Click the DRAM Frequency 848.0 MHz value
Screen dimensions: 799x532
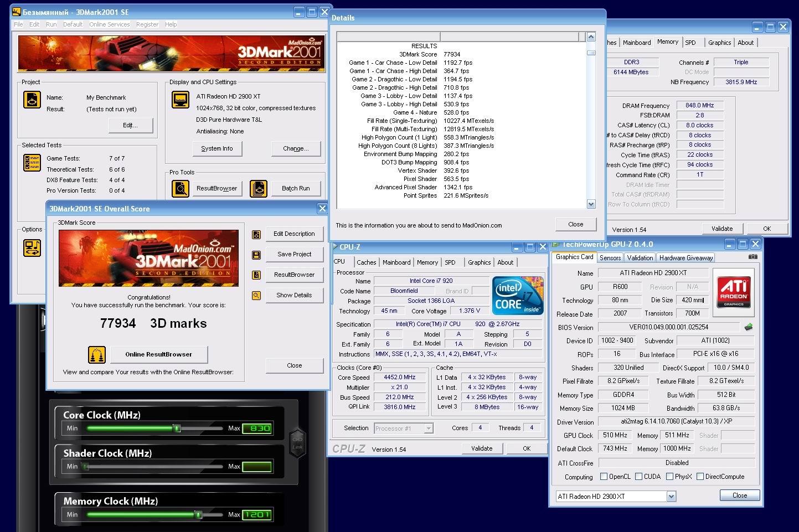[x=699, y=105]
